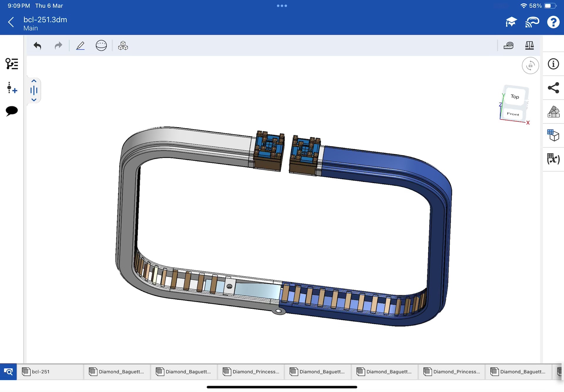Collapse rollback bar down chevron

click(x=34, y=100)
